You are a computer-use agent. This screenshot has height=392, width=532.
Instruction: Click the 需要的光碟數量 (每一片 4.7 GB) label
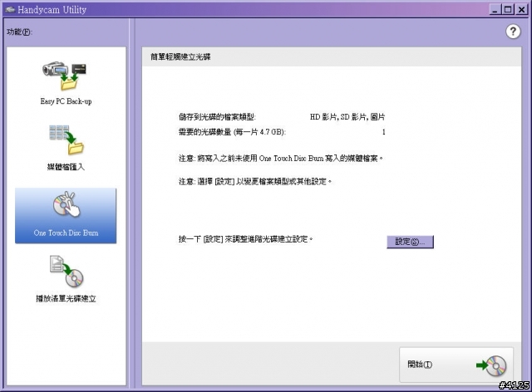(232, 132)
